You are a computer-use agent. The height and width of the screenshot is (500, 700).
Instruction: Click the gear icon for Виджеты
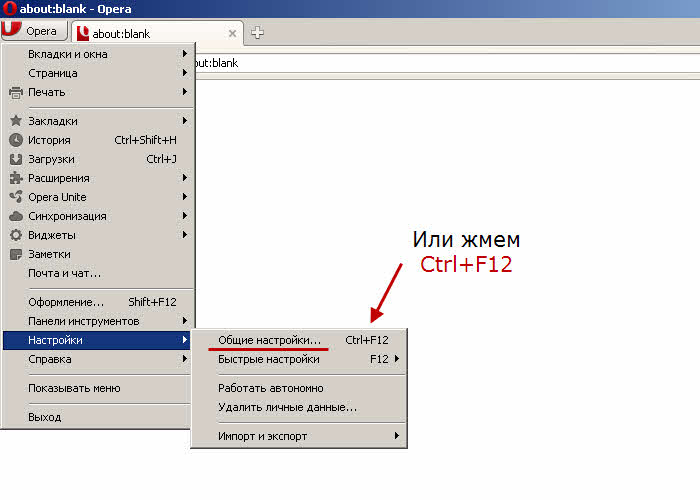tap(15, 235)
